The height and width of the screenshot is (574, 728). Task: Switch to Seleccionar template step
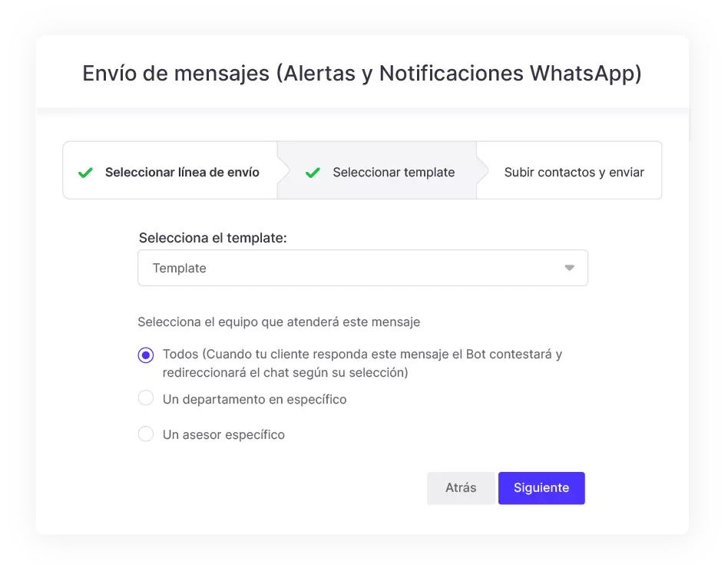[x=377, y=170]
